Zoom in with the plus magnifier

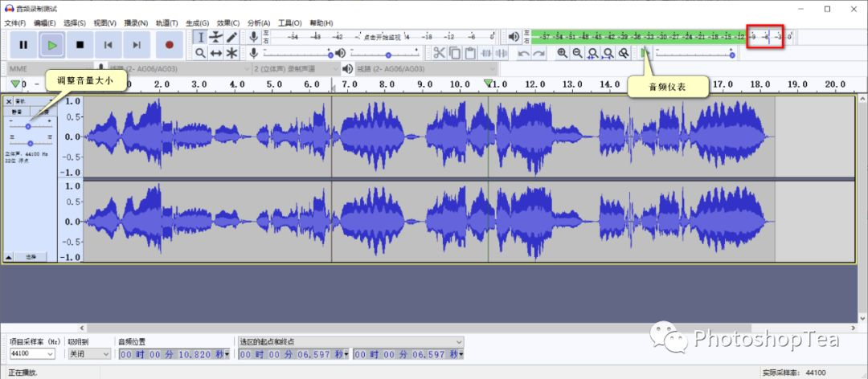(563, 53)
